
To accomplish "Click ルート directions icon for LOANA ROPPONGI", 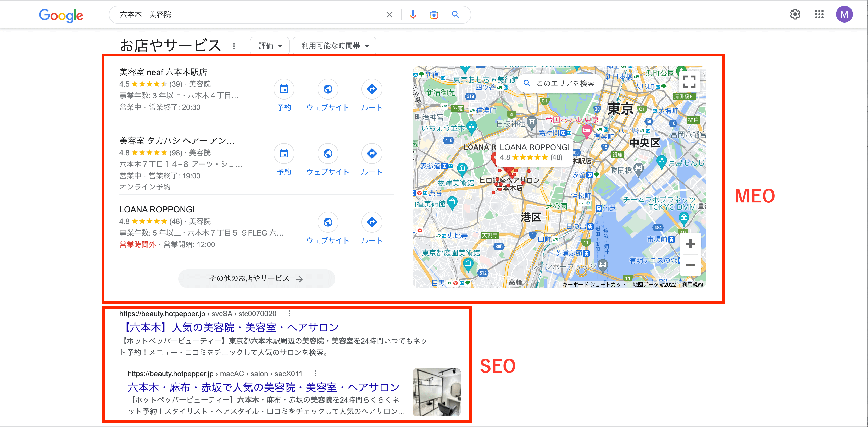I will [371, 222].
